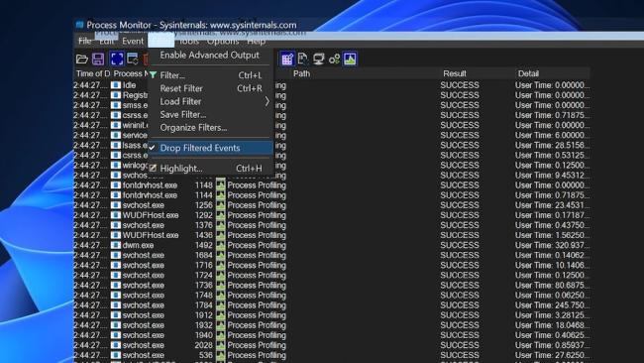The width and height of the screenshot is (644, 363).
Task: Sort by the Detail column header
Action: 553,74
